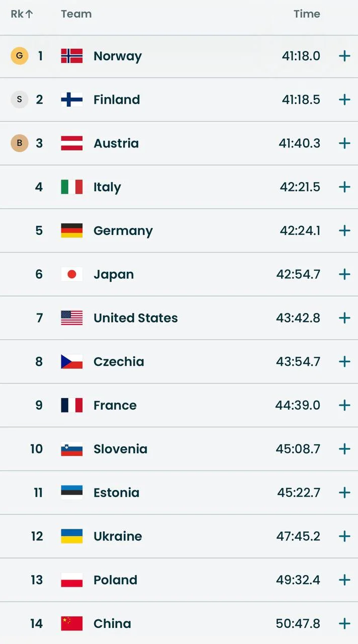
Task: Expand Slovenia's result row
Action: 344,449
